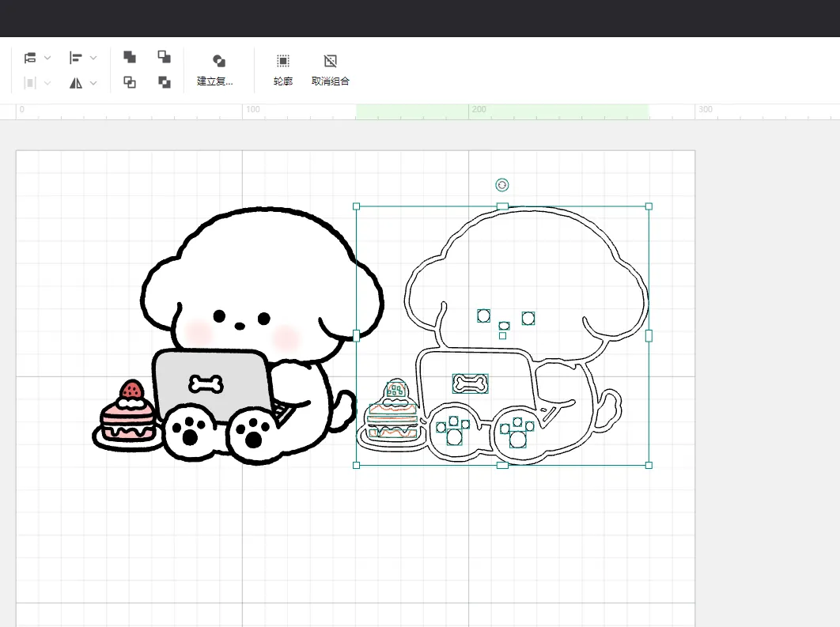
Task: Click the align left icon
Action: pyautogui.click(x=75, y=58)
